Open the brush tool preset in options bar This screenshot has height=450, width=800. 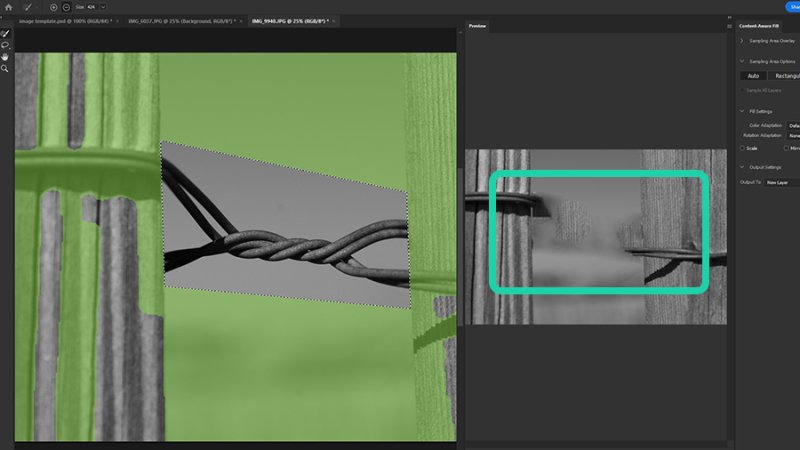pos(29,7)
